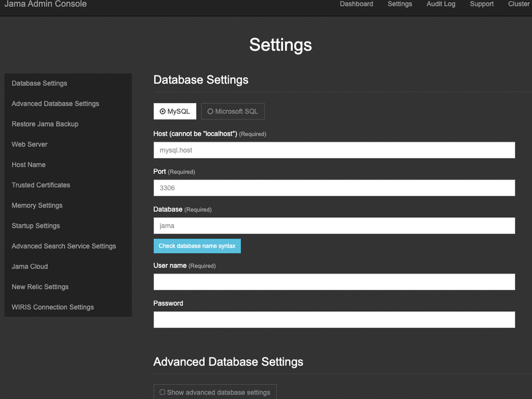Screen dimensions: 532x399
Task: Open New Relic Settings in sidebar
Action: click(40, 287)
